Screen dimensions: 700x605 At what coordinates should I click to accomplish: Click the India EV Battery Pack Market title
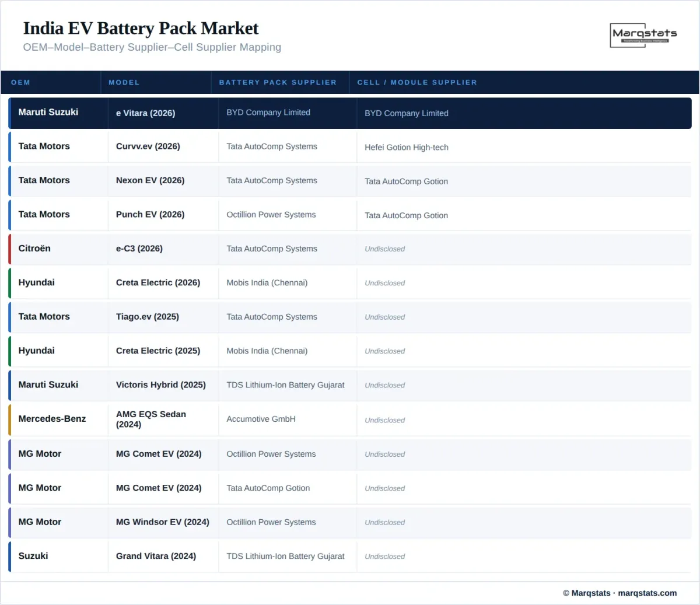click(x=141, y=28)
